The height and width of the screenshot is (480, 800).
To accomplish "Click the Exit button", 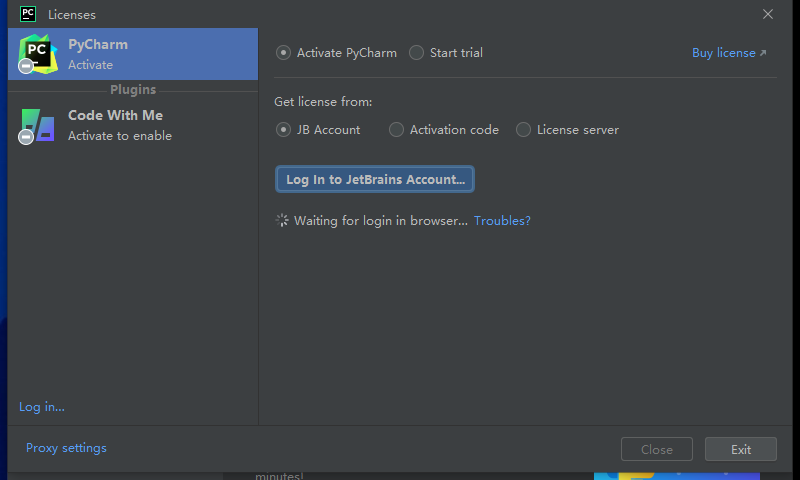I will click(741, 449).
